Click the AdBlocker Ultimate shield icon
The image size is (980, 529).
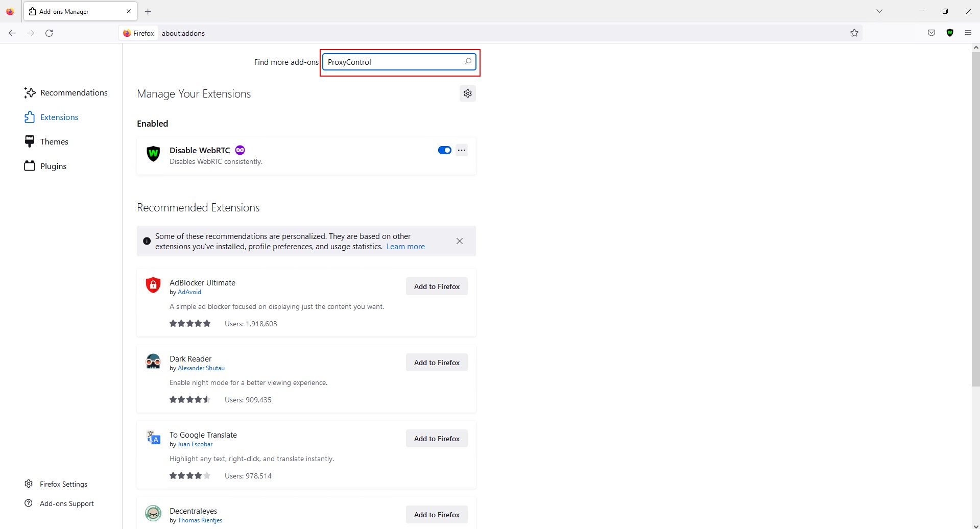tap(153, 285)
